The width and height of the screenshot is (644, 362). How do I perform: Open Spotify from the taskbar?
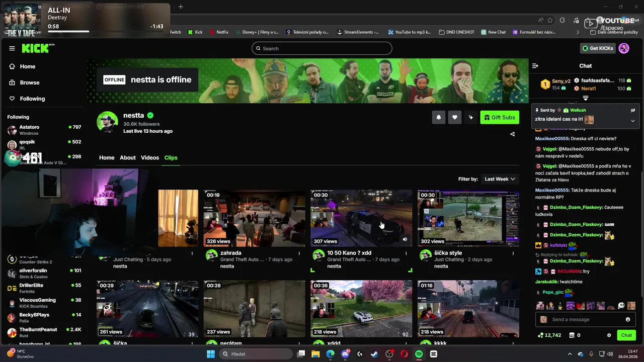pos(419,354)
